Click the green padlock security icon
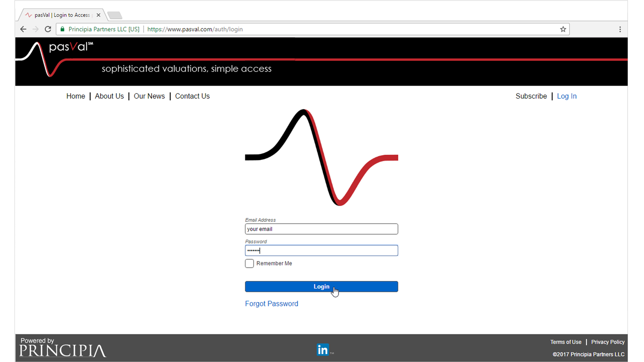Screen dimensions: 644x362 62,29
